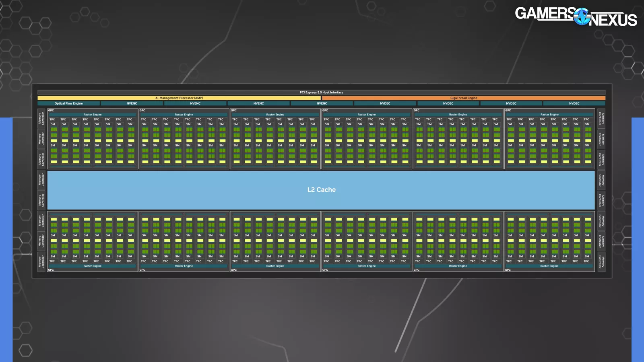644x362 pixels.
Task: Click the top-right Memory Controller block
Action: pos(601,118)
